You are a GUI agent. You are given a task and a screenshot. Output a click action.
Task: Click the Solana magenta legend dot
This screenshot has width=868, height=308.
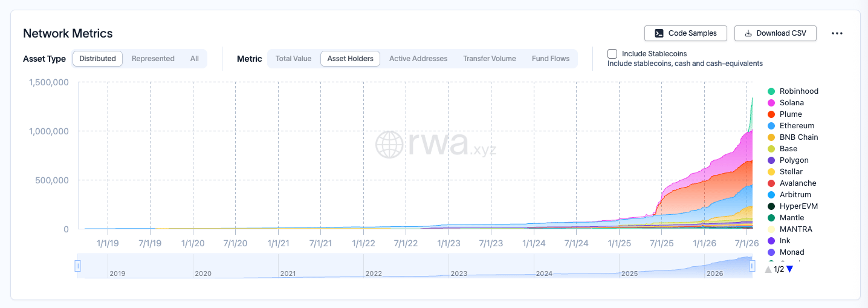(x=771, y=103)
